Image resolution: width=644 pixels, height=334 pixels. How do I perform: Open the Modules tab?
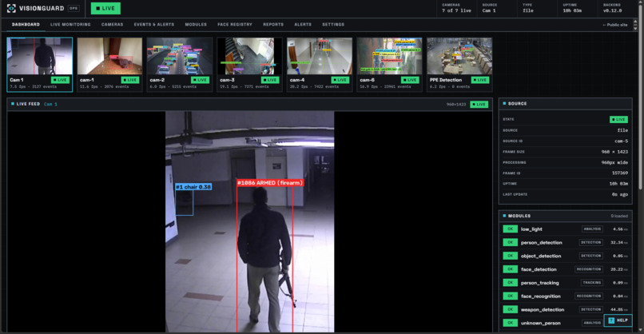tap(196, 25)
